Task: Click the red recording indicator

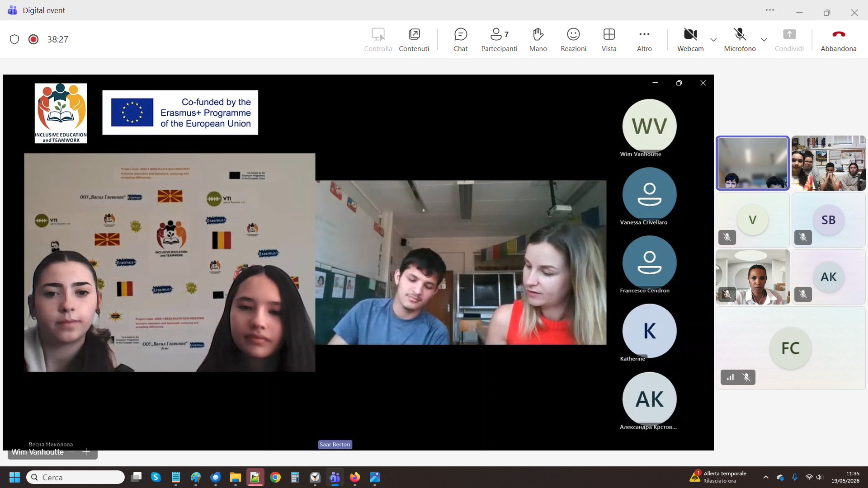Action: click(33, 39)
